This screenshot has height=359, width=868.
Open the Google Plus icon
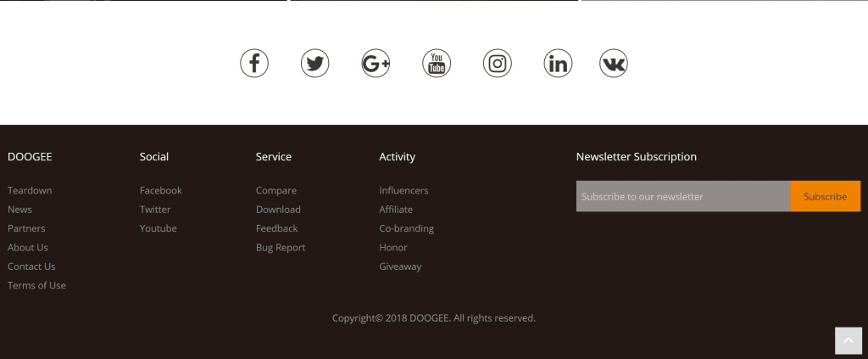[376, 63]
